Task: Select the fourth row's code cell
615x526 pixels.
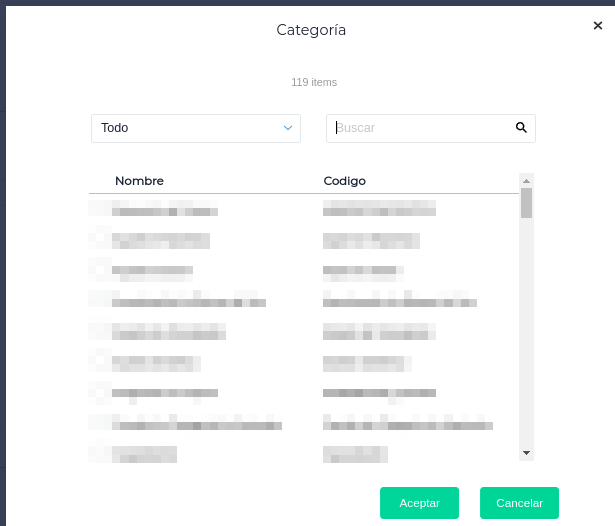Action: [x=400, y=300]
